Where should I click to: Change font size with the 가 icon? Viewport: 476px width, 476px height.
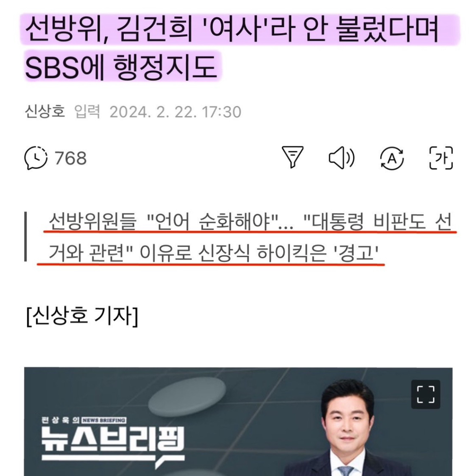441,158
